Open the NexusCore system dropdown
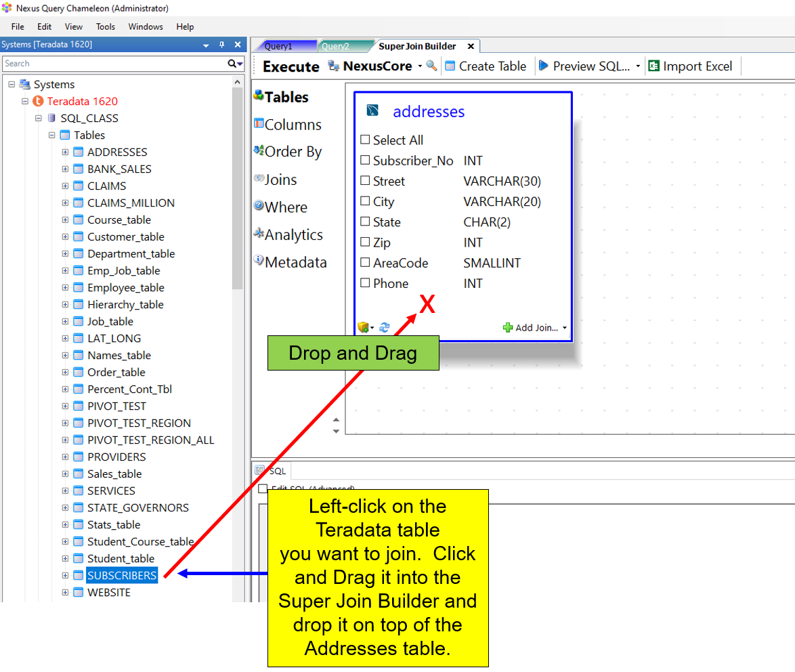 coord(420,66)
